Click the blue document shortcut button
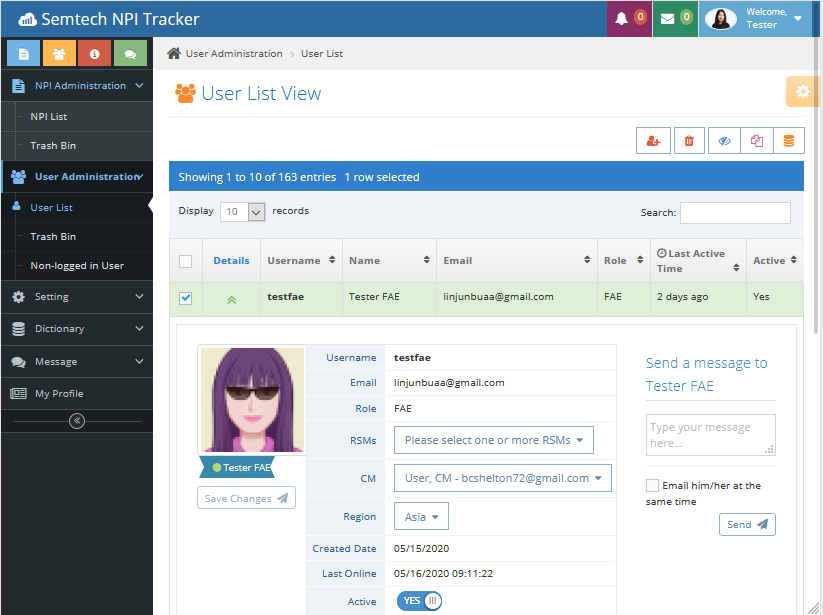The width and height of the screenshot is (823, 615). 24,54
